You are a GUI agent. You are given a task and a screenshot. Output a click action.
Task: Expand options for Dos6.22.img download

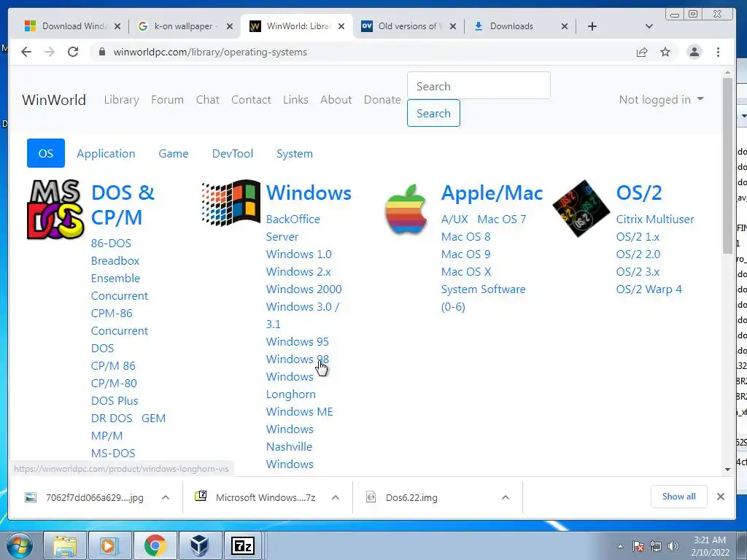[x=506, y=497]
